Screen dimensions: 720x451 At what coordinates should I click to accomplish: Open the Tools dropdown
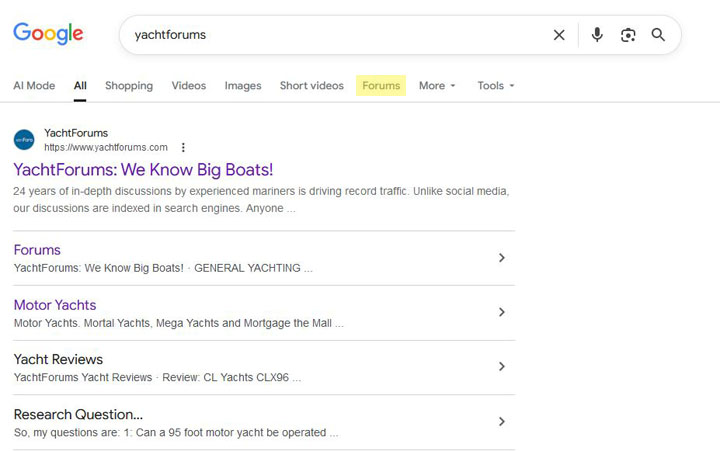(x=495, y=86)
